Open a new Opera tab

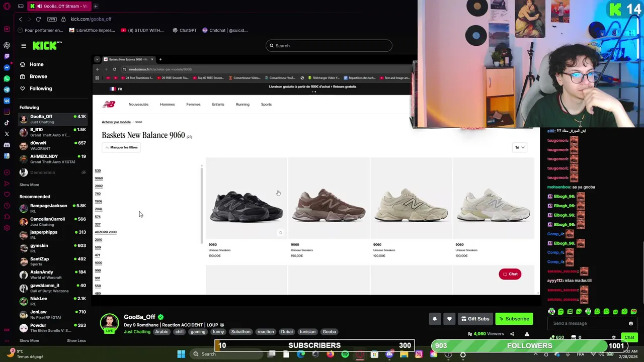[x=96, y=6]
